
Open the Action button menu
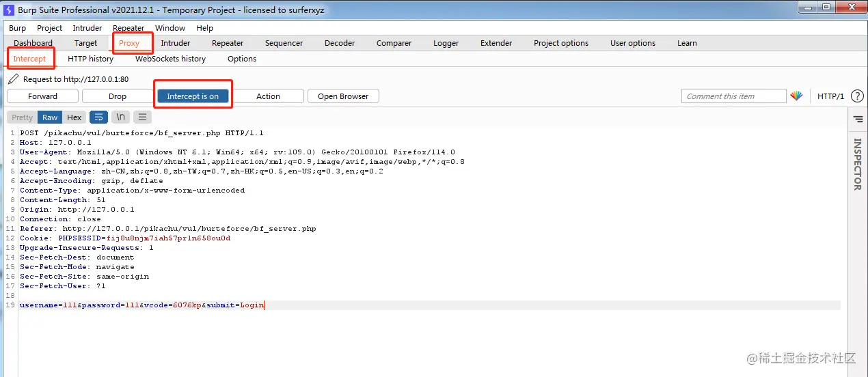pos(268,96)
